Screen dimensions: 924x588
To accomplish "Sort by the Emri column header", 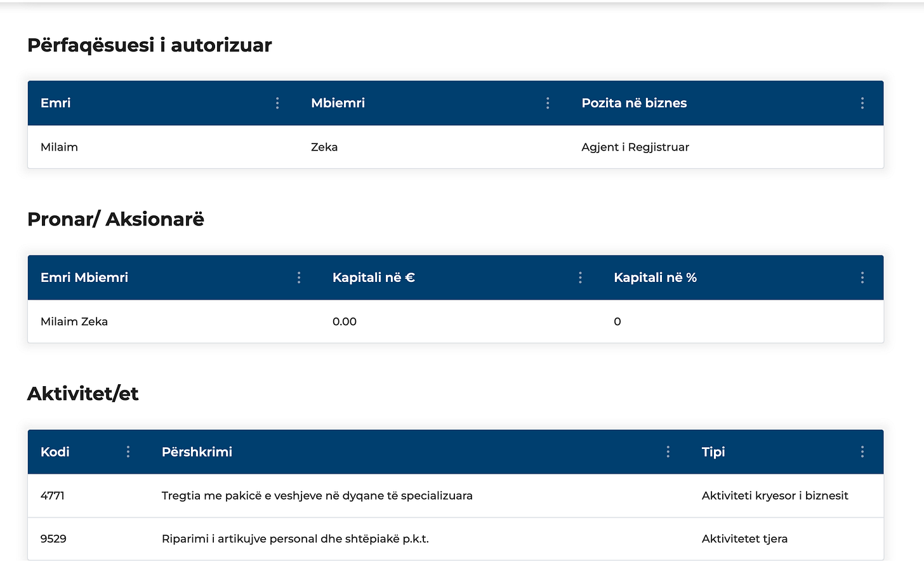I will pos(56,103).
